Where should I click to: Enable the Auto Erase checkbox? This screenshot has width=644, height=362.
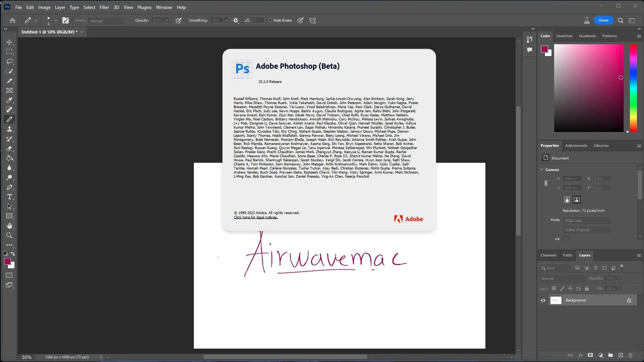[x=270, y=20]
